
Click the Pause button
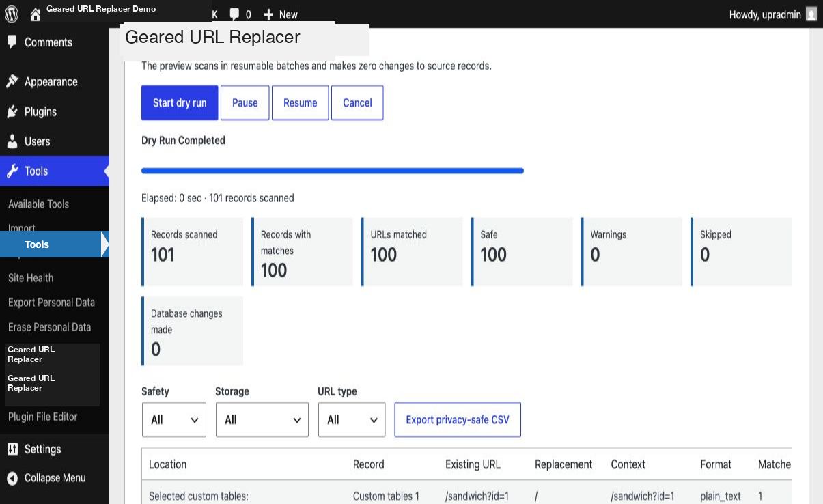click(245, 102)
